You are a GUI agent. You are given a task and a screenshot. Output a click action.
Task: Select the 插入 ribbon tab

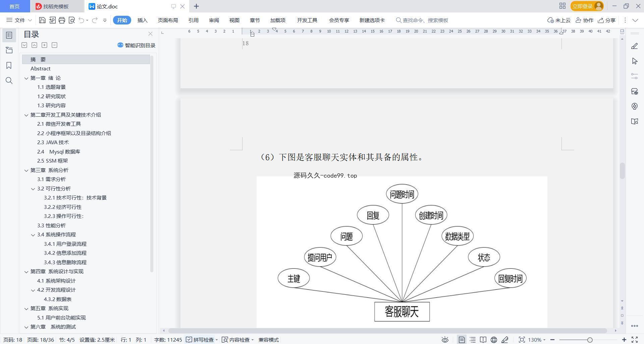click(143, 20)
